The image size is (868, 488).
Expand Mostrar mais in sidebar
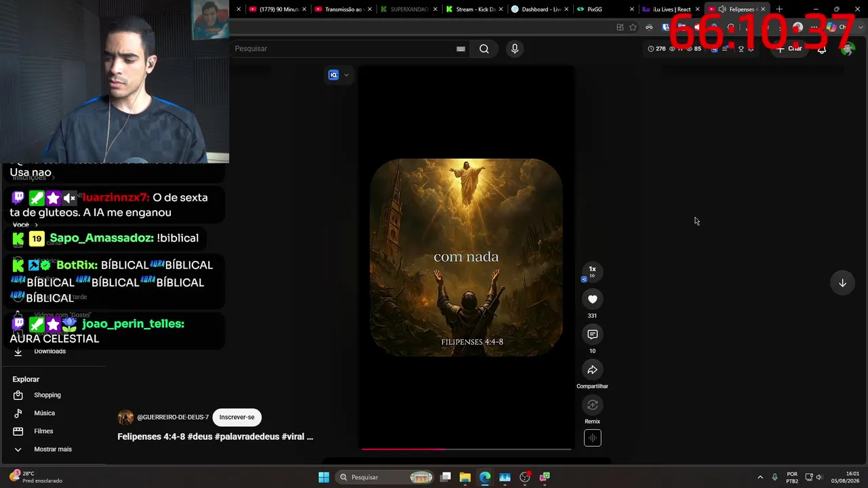[52, 449]
